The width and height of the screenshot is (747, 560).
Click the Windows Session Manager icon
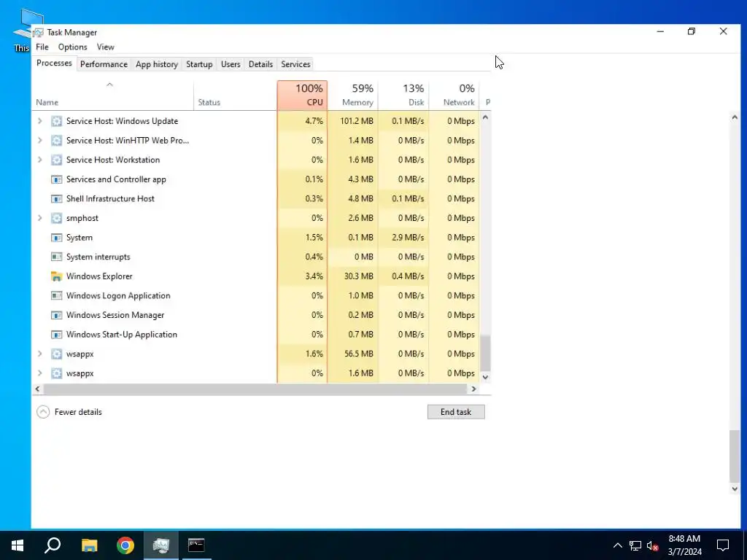(x=56, y=315)
